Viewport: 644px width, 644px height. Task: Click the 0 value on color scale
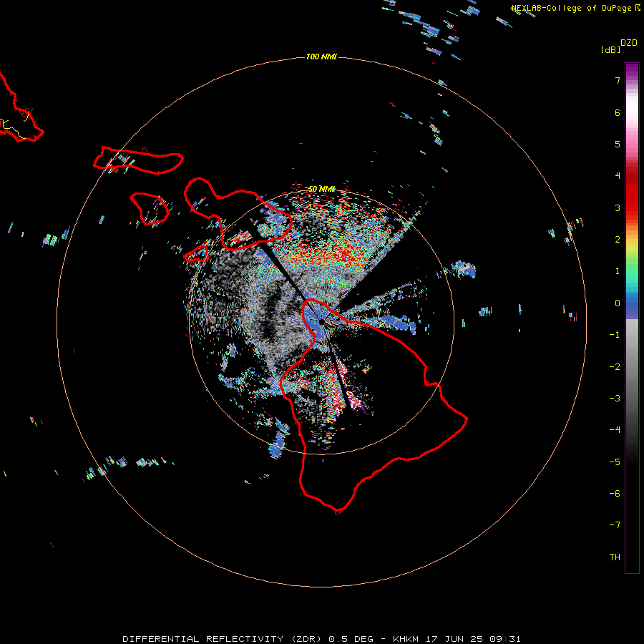pos(618,303)
